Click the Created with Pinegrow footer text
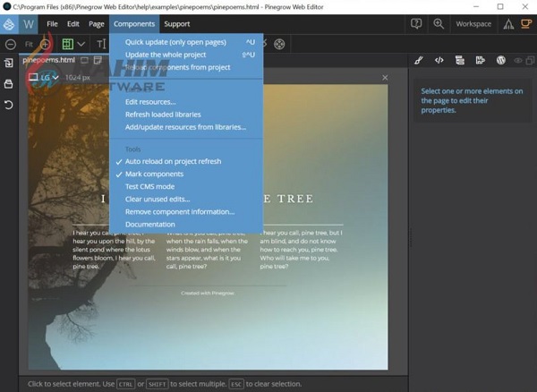The width and height of the screenshot is (537, 392). pos(208,293)
